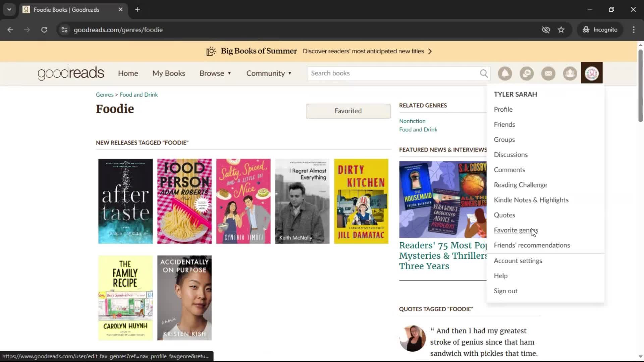Select Quotes in the user menu
The height and width of the screenshot is (362, 644).
click(504, 215)
